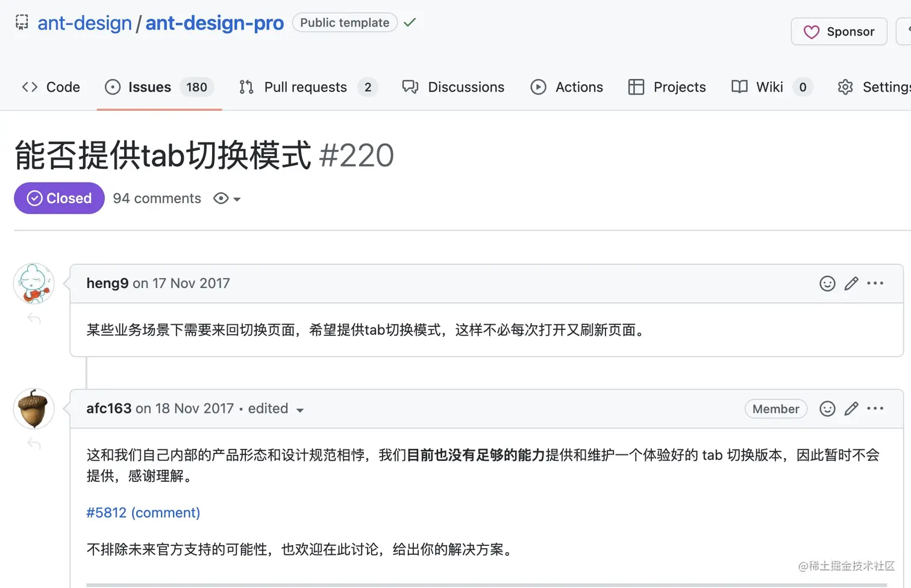
Task: Open the Actions tab
Action: pyautogui.click(x=566, y=87)
